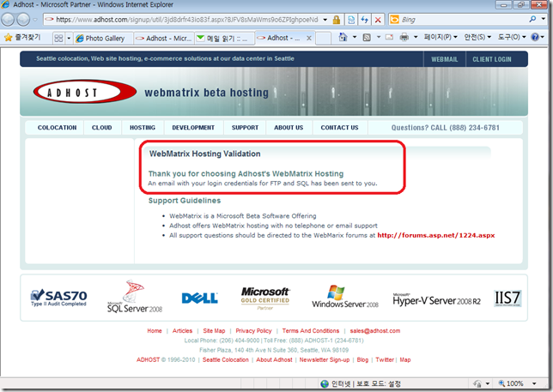Click the Print toolbar icon
This screenshot has height=392, width=553.
pos(404,37)
